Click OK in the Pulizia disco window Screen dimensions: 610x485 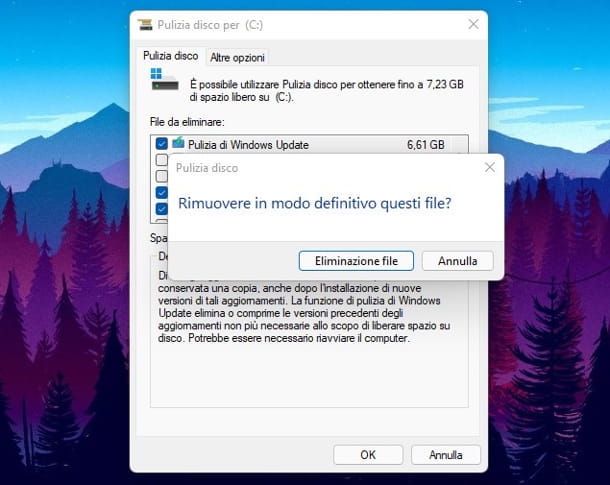(368, 455)
